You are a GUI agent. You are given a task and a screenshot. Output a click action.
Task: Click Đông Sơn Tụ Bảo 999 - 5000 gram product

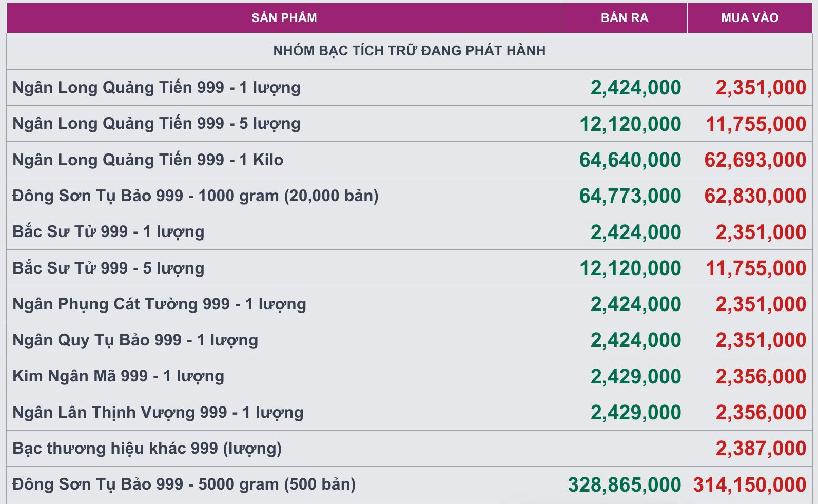184,484
